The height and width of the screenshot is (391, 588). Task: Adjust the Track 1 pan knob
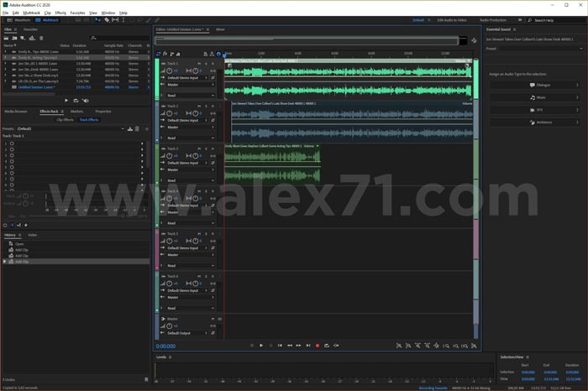[x=195, y=70]
